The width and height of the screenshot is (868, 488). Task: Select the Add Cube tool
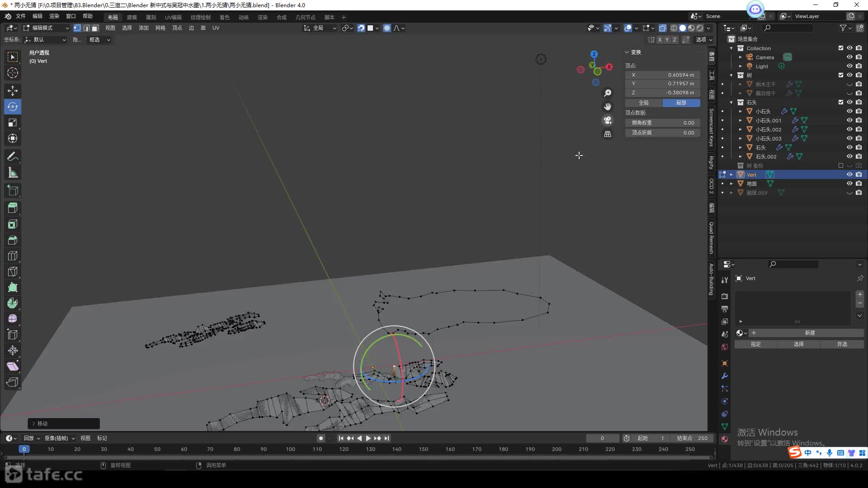click(13, 190)
